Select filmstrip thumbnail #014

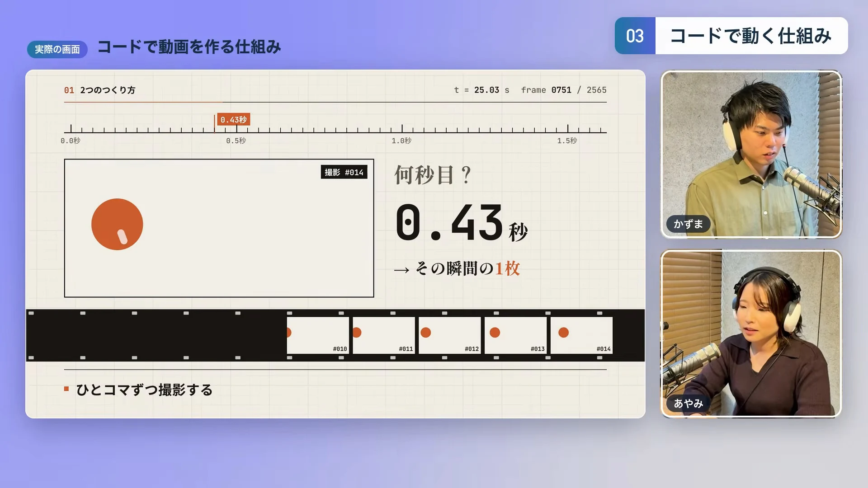coord(581,335)
